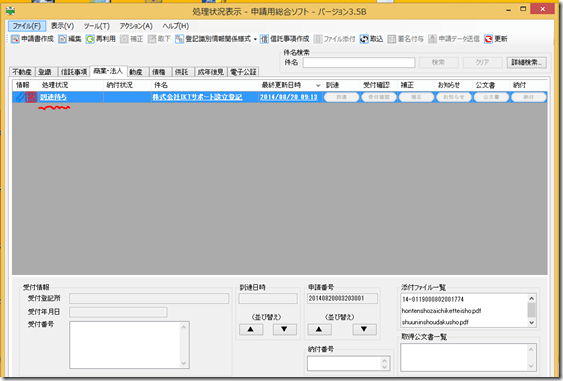
Task: Click the 申請書作成 toolbar icon
Action: point(15,39)
